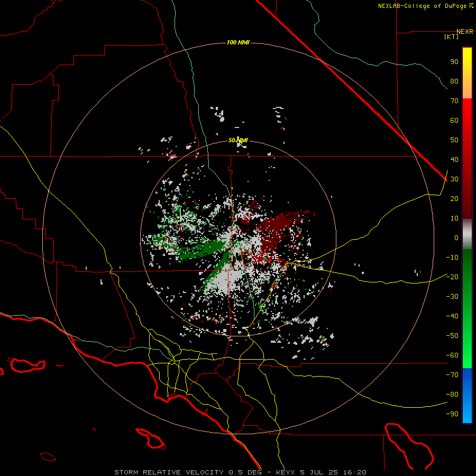Click the NEXLAB-College of DuPage header text
This screenshot has height=476, width=476.
pyautogui.click(x=423, y=6)
